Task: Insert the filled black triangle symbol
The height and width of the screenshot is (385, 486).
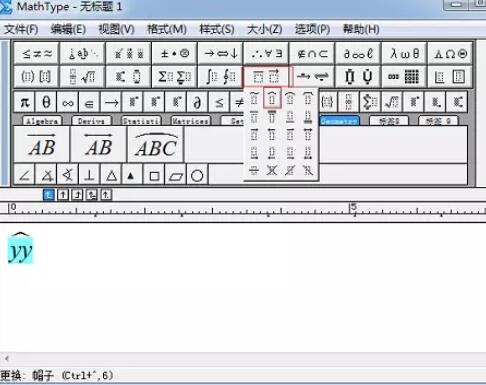Action: (131, 175)
